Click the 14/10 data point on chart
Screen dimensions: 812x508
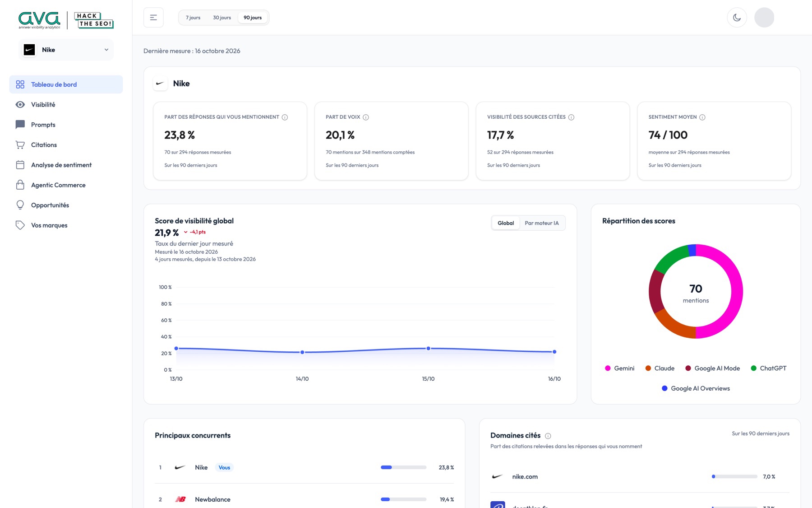click(302, 352)
